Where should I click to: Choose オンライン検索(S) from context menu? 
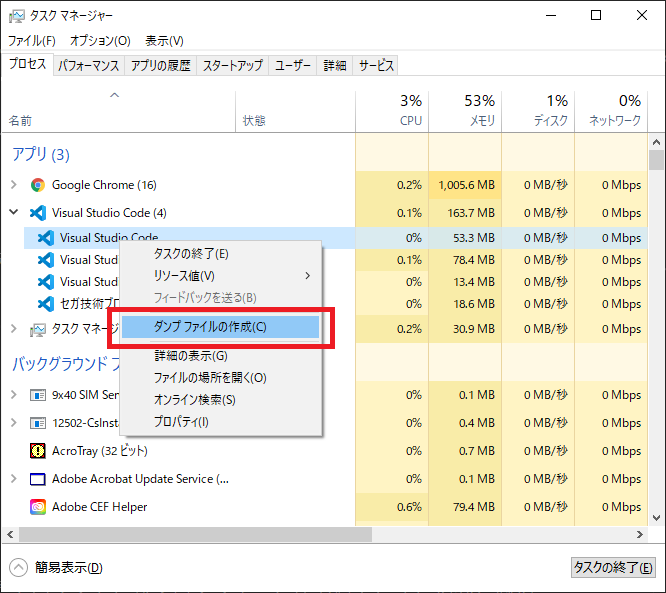pyautogui.click(x=220, y=400)
